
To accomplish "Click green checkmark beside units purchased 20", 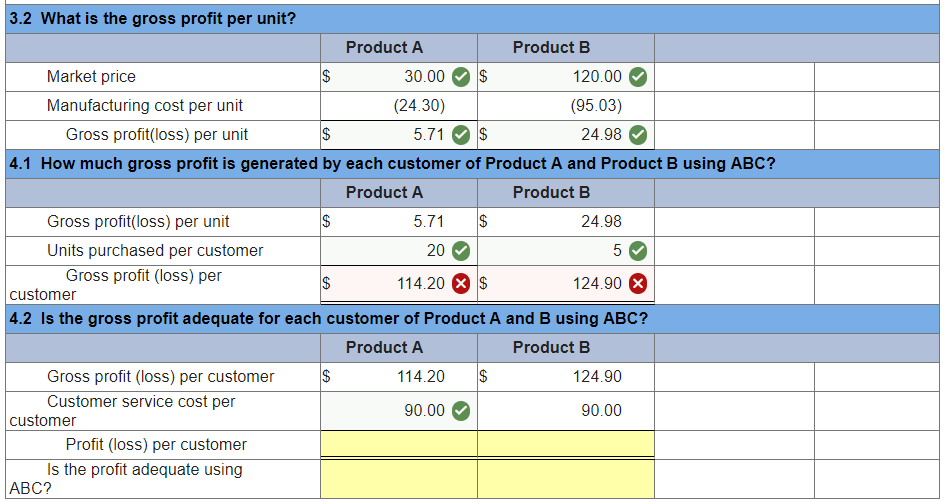I will click(x=461, y=250).
